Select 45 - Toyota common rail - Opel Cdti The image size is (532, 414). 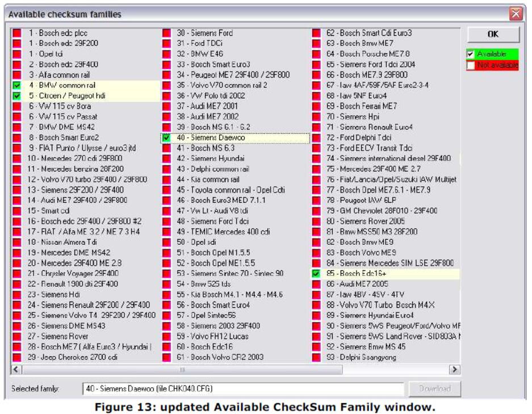231,190
